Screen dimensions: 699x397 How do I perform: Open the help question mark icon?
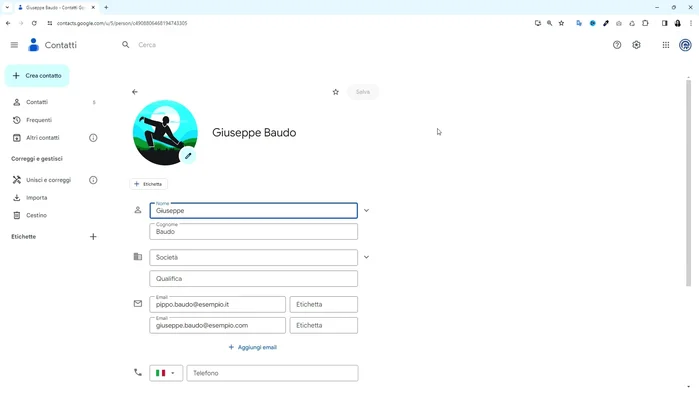(x=617, y=45)
